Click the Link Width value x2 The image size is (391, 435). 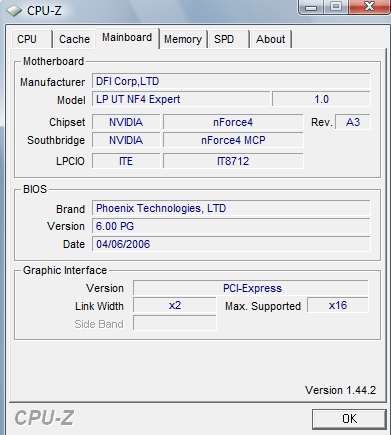tap(175, 305)
